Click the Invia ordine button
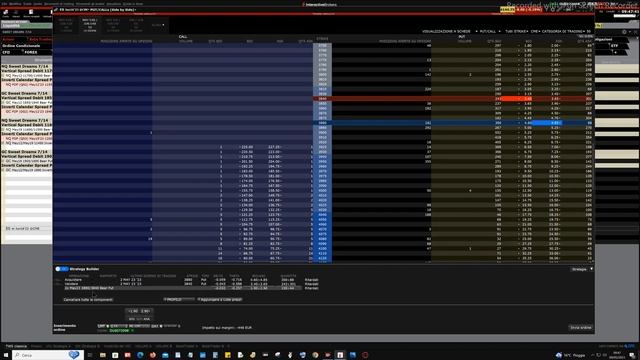 point(580,327)
